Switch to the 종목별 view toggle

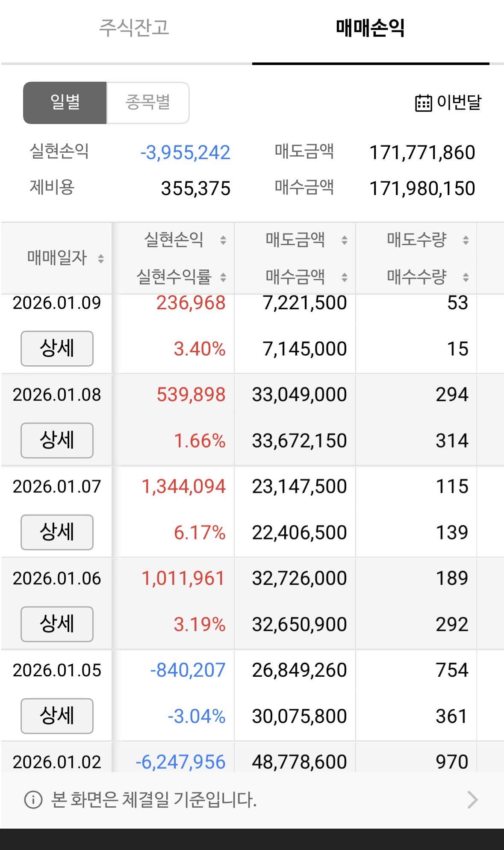(x=148, y=103)
